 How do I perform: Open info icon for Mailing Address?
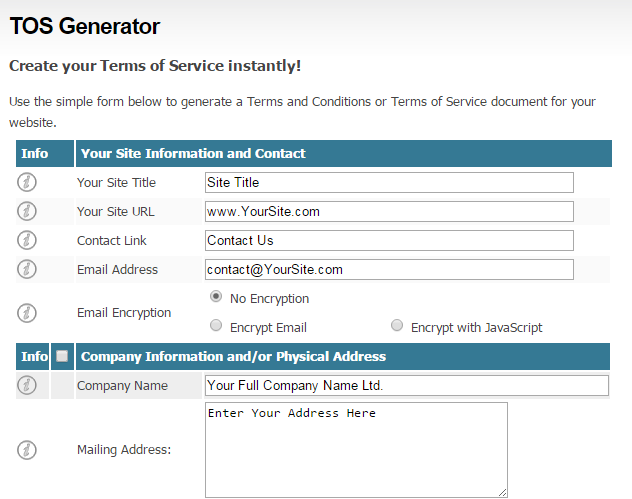[x=27, y=450]
